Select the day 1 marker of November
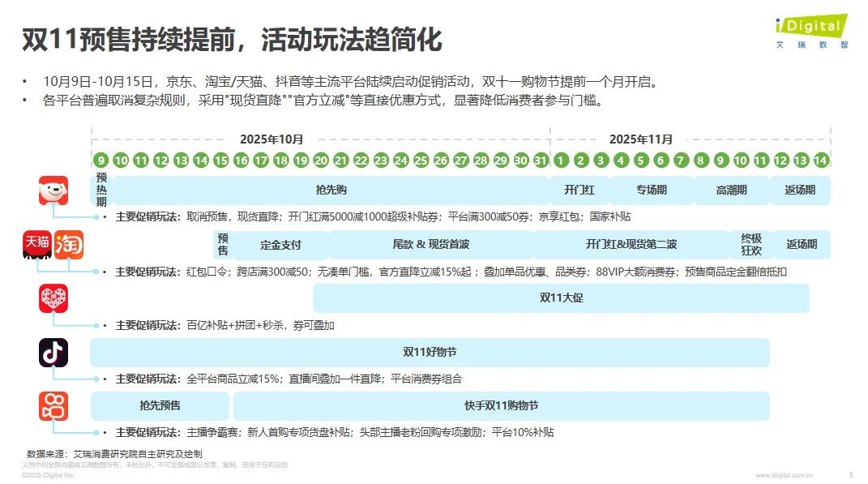The width and height of the screenshot is (868, 484). (560, 161)
